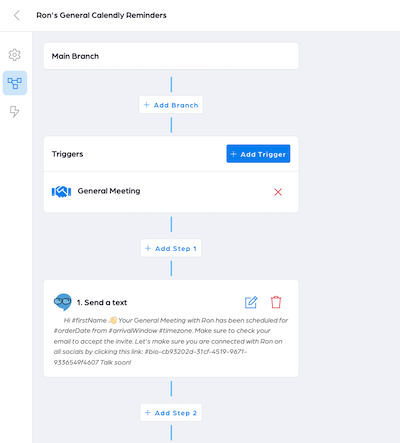Add Step 1 to the workflow
This screenshot has width=400, height=443.
(171, 248)
